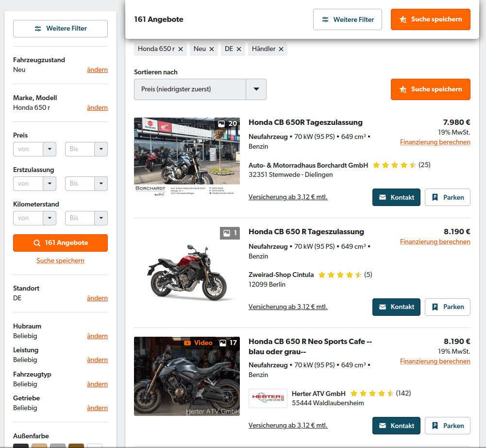This screenshot has height=448, width=486.
Task: Contact Auto- & Motorradhaus Borchardt via Kontakt
Action: (x=396, y=197)
